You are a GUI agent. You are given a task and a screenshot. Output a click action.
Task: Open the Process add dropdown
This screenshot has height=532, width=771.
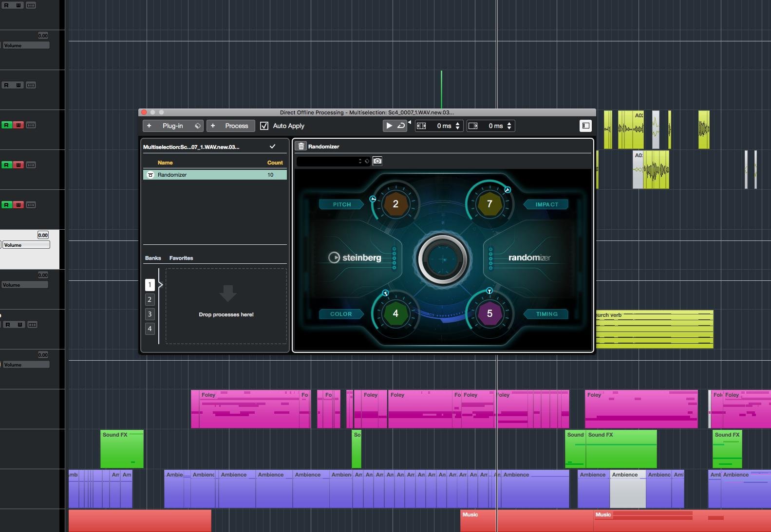(x=231, y=126)
